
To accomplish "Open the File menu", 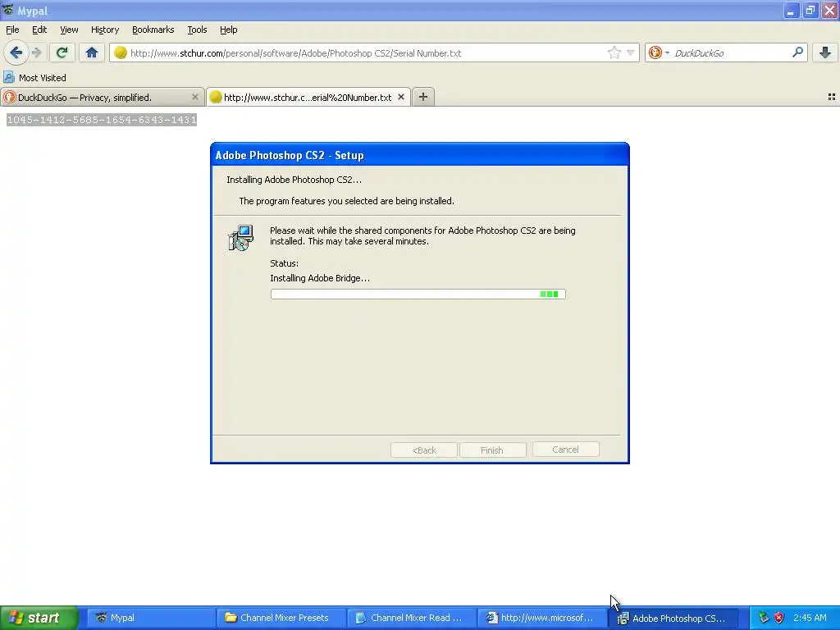I will (12, 30).
